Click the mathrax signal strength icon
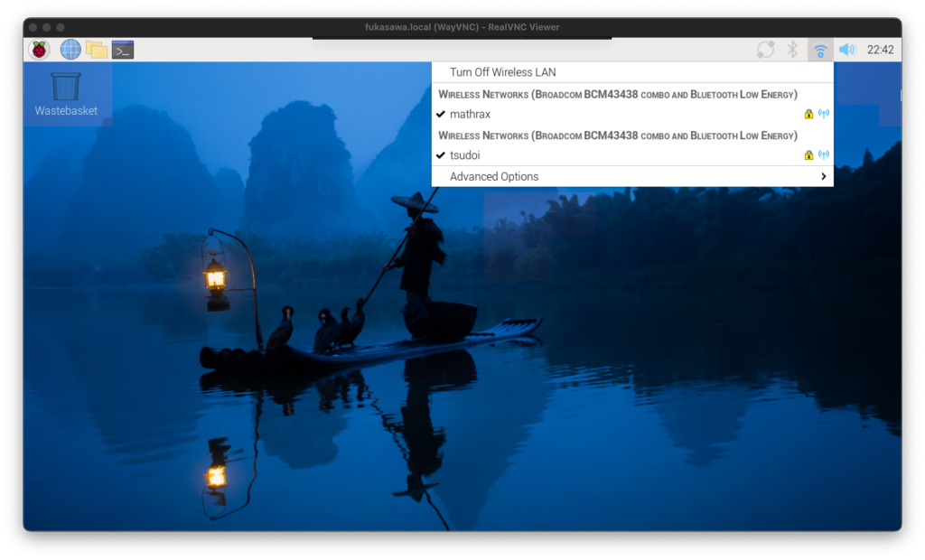Screen dimensions: 925x560 pyautogui.click(x=823, y=114)
